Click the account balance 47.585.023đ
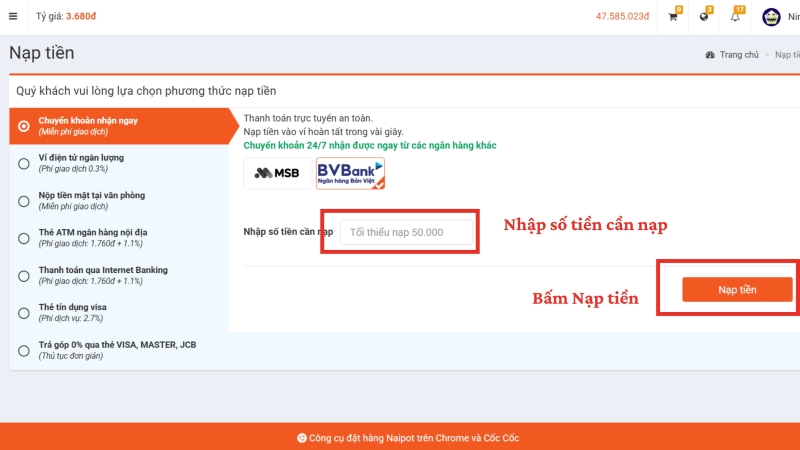Viewport: 800px width, 450px height. 622,16
